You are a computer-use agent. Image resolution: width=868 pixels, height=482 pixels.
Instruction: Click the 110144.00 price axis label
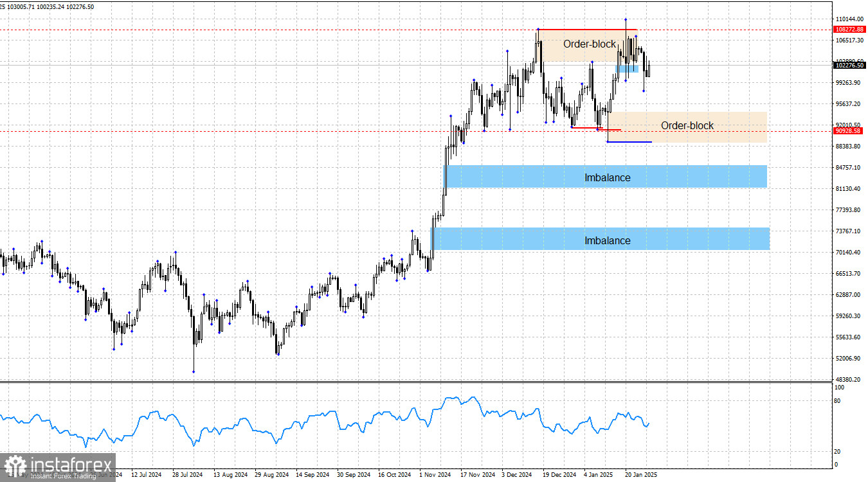coord(849,19)
